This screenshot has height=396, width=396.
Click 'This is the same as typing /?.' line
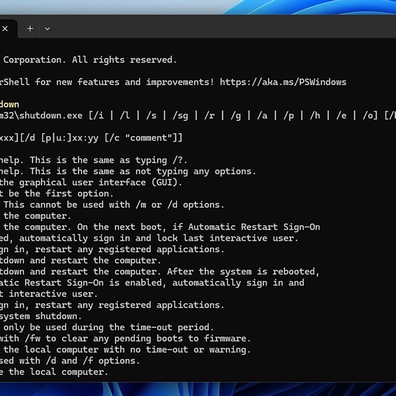[x=109, y=160]
